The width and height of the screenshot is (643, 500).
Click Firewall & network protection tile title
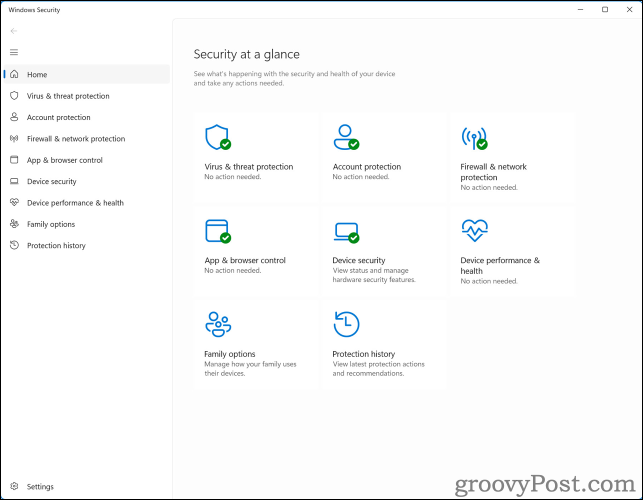point(493,172)
